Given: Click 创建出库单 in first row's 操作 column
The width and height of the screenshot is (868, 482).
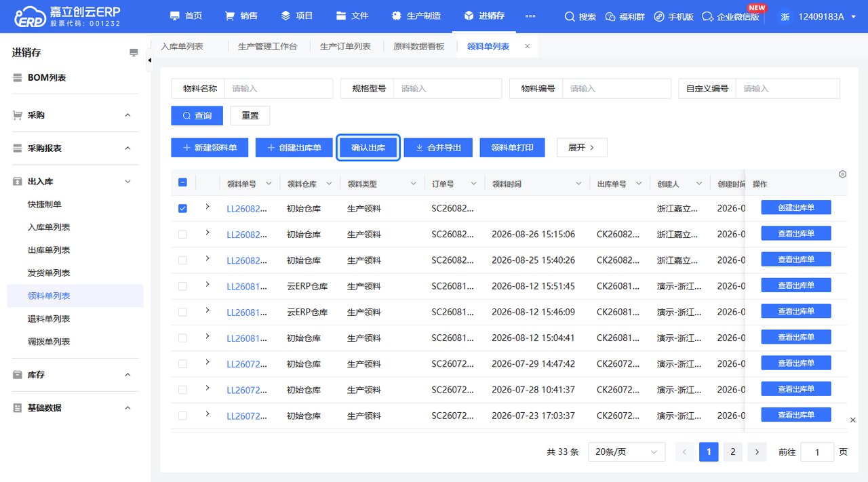Looking at the screenshot, I should point(796,207).
